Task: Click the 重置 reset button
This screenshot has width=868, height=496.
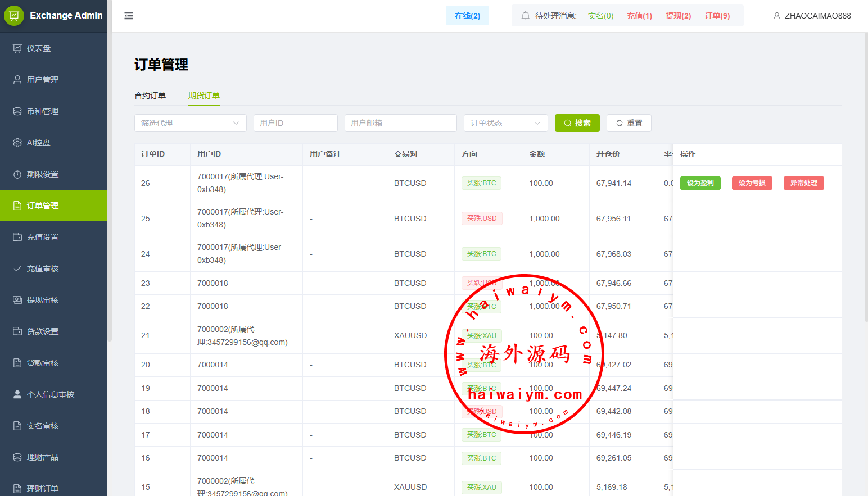Action: (629, 123)
